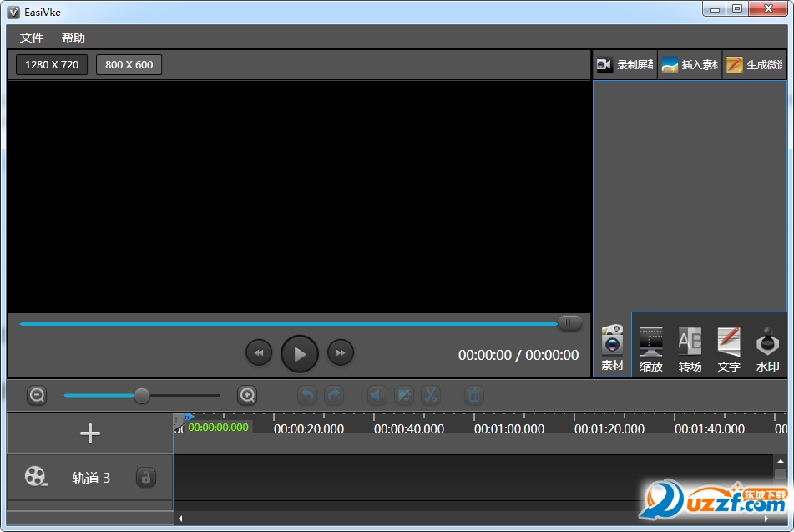Select the 轨道 3 track label
Screen dimensions: 794x532
pos(91,479)
